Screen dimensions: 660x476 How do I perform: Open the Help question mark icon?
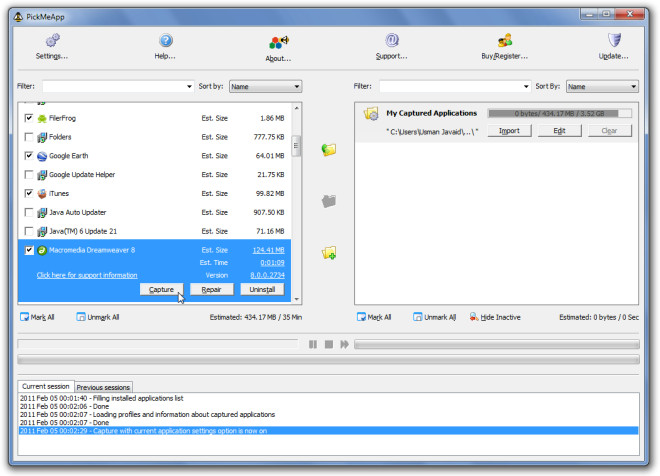[166, 40]
